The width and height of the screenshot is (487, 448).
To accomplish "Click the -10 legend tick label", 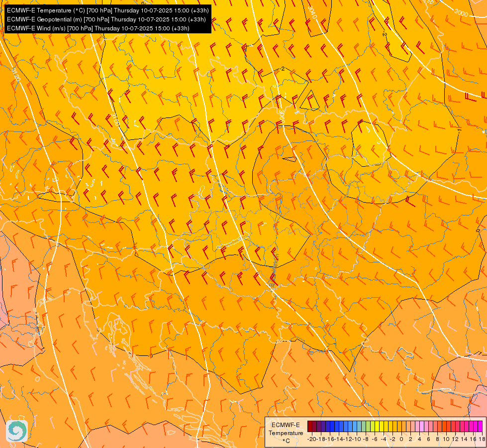I will click(x=357, y=439).
